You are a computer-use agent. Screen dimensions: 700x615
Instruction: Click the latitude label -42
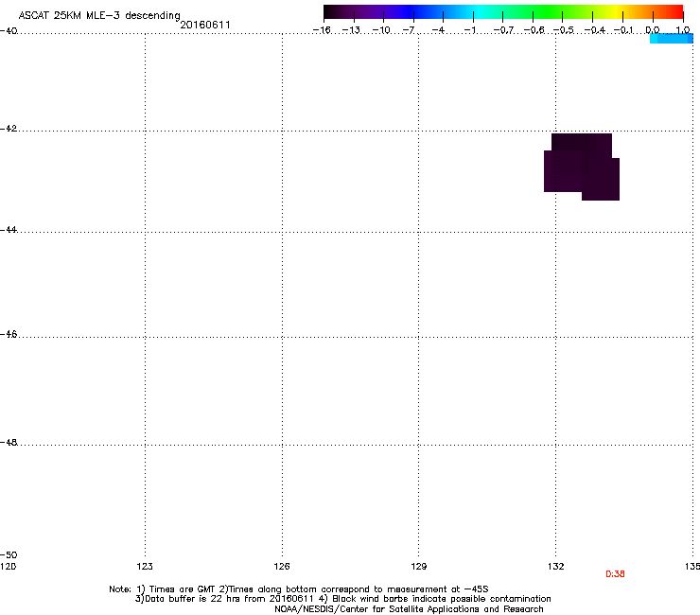point(9,129)
